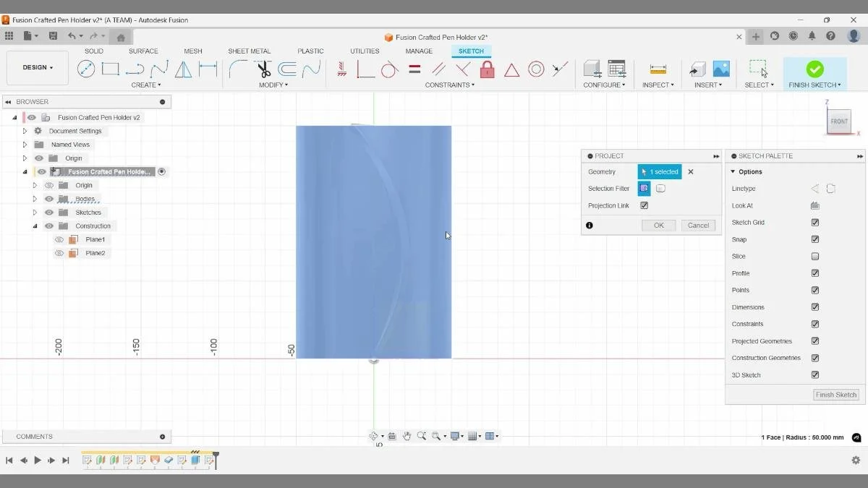Toggle visibility of Plane1
The image size is (868, 488).
tap(59, 239)
